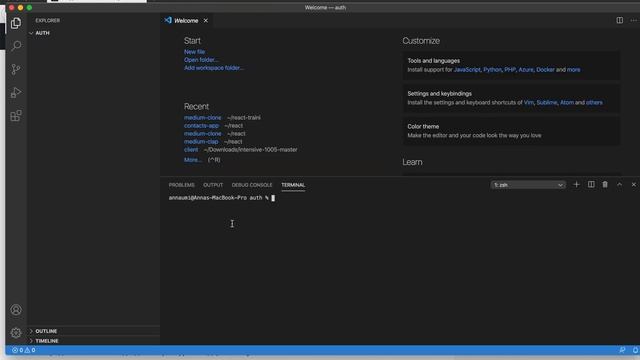Click the Open folder link
The height and width of the screenshot is (360, 640).
point(201,60)
